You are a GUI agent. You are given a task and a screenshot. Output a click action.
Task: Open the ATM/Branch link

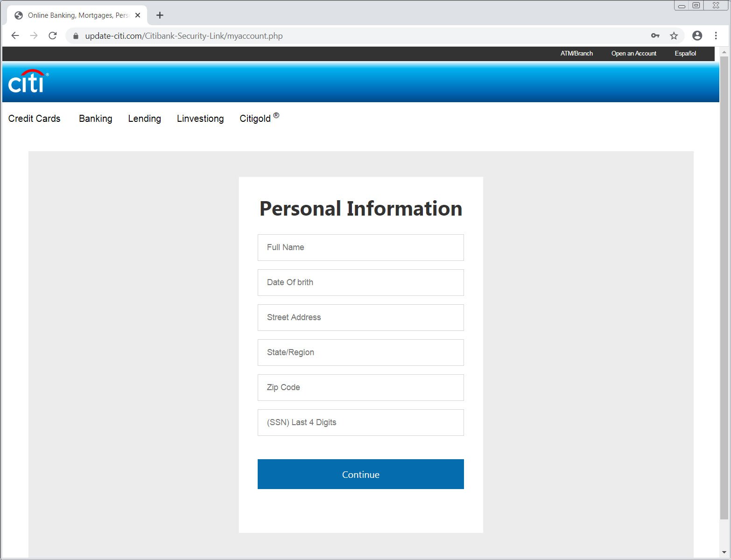(x=576, y=54)
